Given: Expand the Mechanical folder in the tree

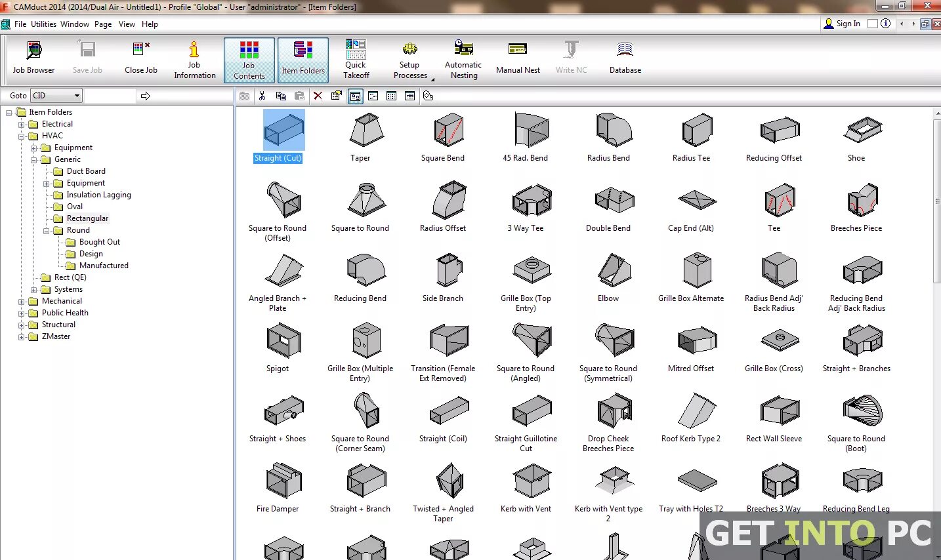Looking at the screenshot, I should click(22, 300).
